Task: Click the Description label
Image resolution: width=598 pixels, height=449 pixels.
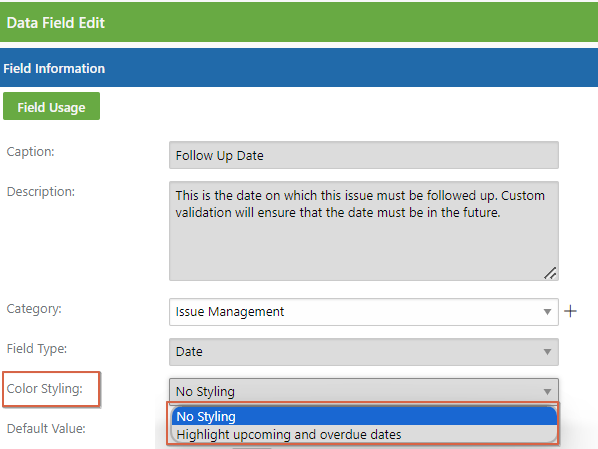Action: (x=41, y=192)
